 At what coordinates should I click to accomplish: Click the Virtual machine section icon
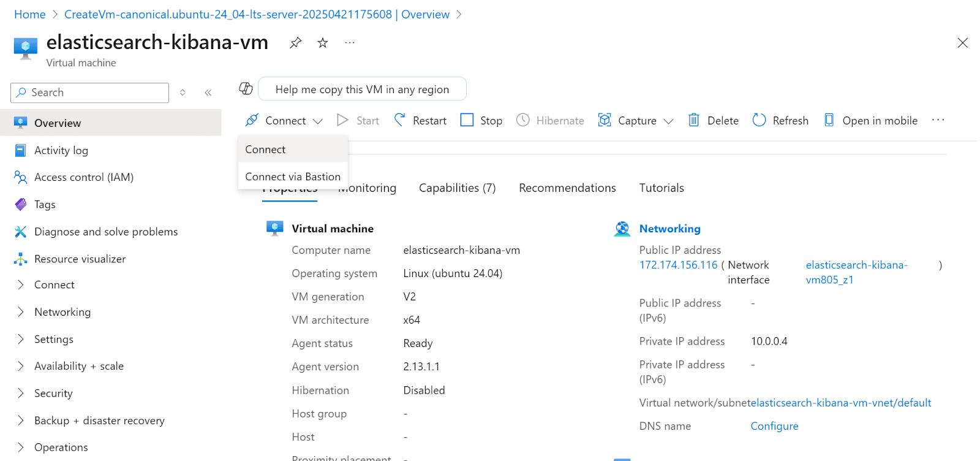point(274,228)
